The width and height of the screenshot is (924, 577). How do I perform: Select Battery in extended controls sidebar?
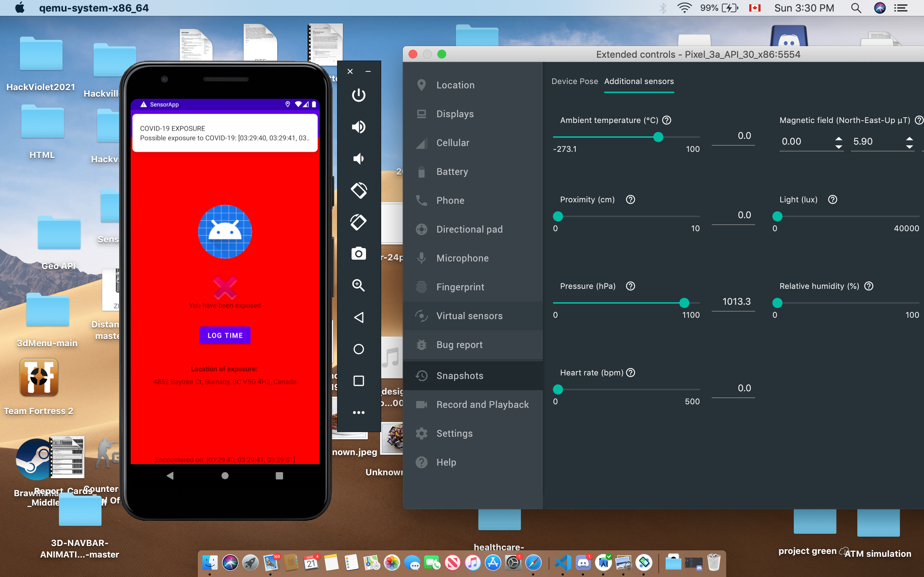pyautogui.click(x=452, y=172)
